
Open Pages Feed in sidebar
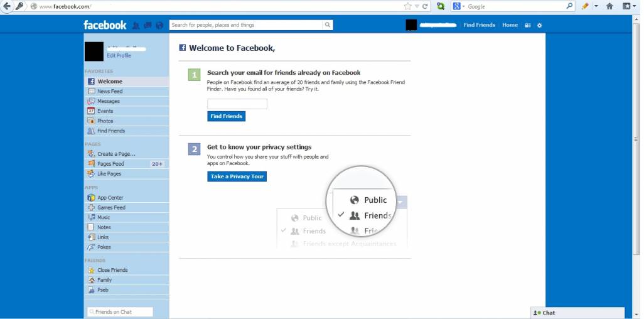coord(127,164)
